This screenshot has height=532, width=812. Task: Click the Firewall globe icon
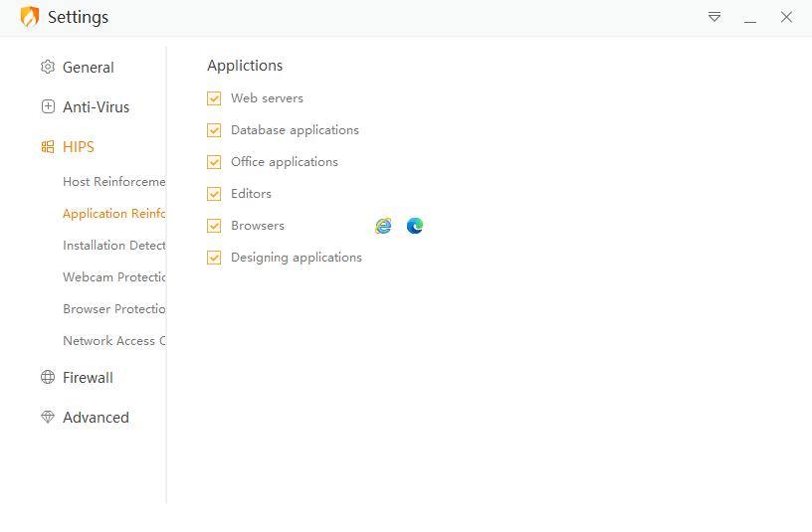click(x=48, y=378)
